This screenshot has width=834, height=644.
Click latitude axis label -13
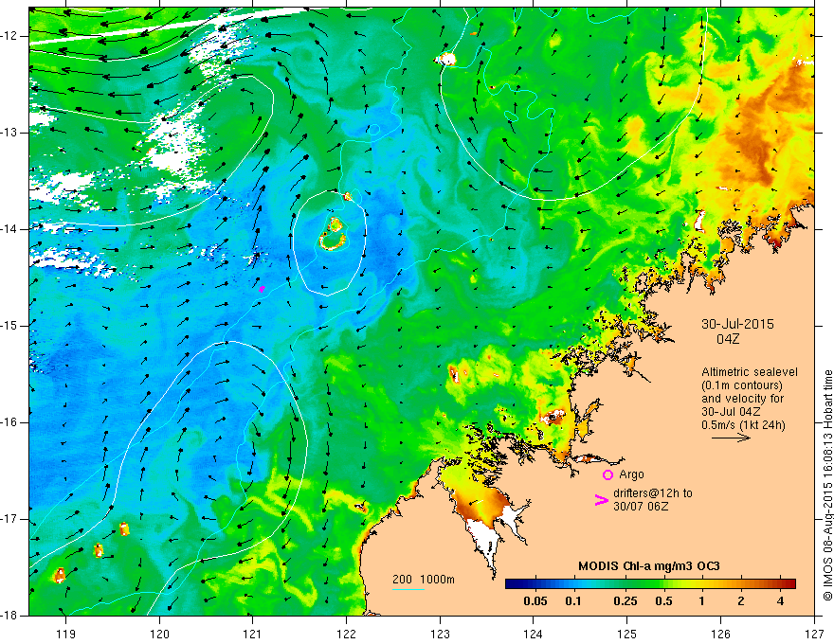(9, 133)
